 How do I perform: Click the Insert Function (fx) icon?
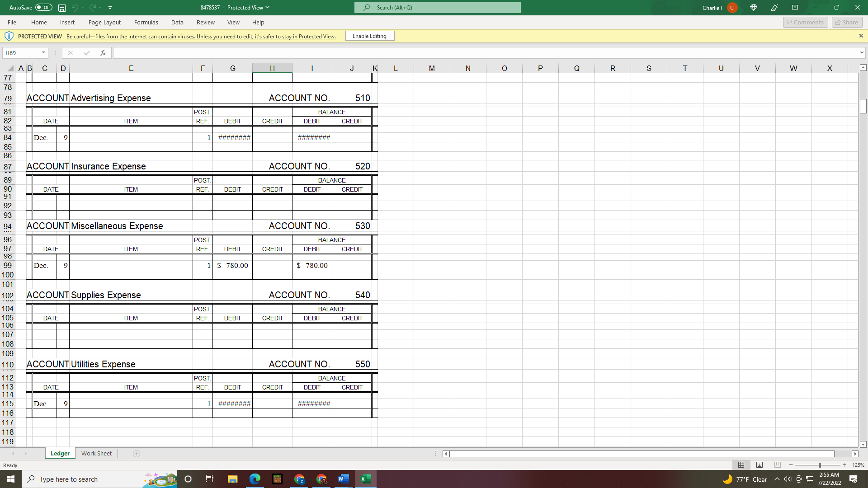point(103,53)
